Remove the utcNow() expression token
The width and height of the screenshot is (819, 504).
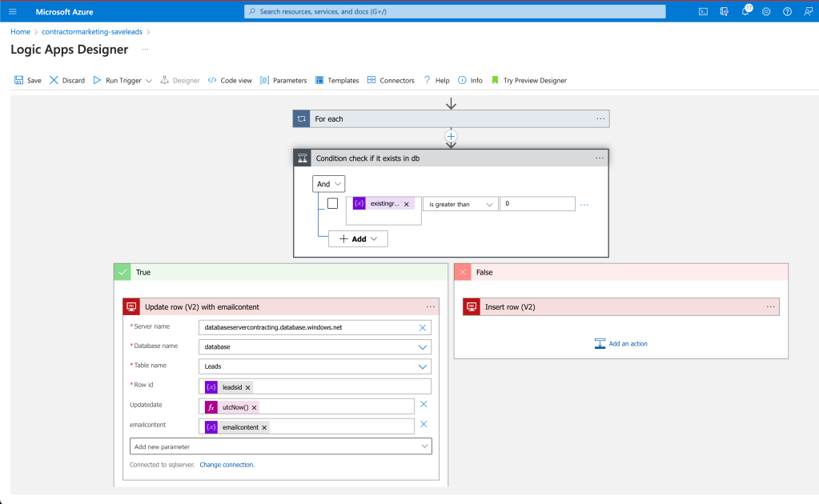pyautogui.click(x=255, y=407)
